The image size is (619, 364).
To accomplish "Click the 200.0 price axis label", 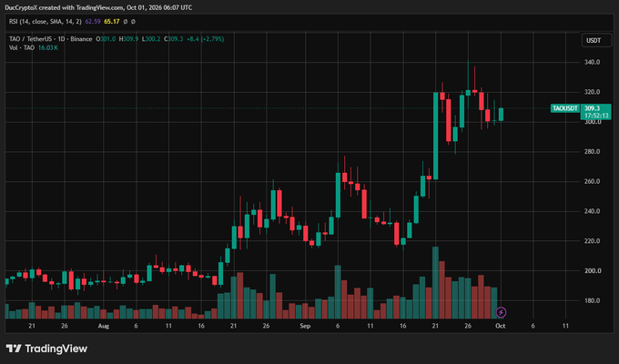I will coord(593,271).
